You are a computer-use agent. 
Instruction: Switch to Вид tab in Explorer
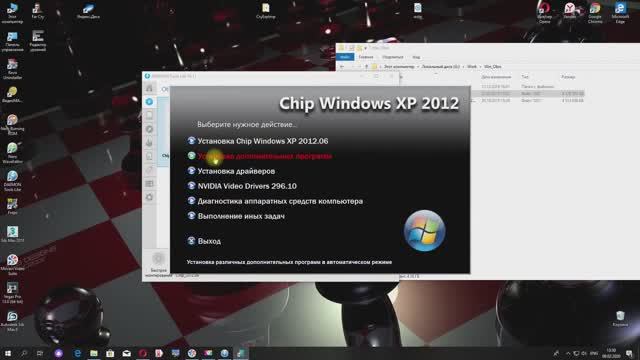coord(416,57)
